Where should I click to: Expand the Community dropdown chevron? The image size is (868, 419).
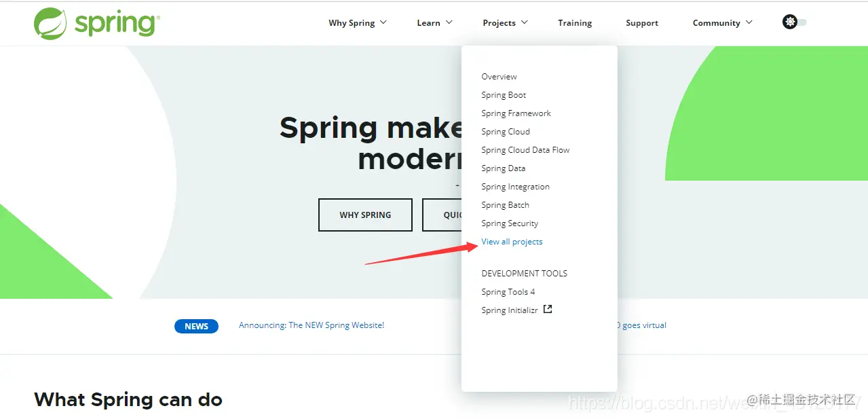click(749, 22)
